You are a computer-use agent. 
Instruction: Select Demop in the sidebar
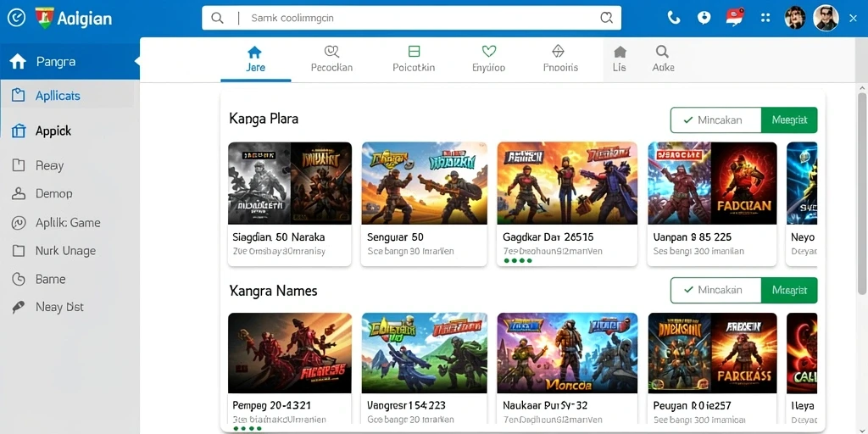53,193
